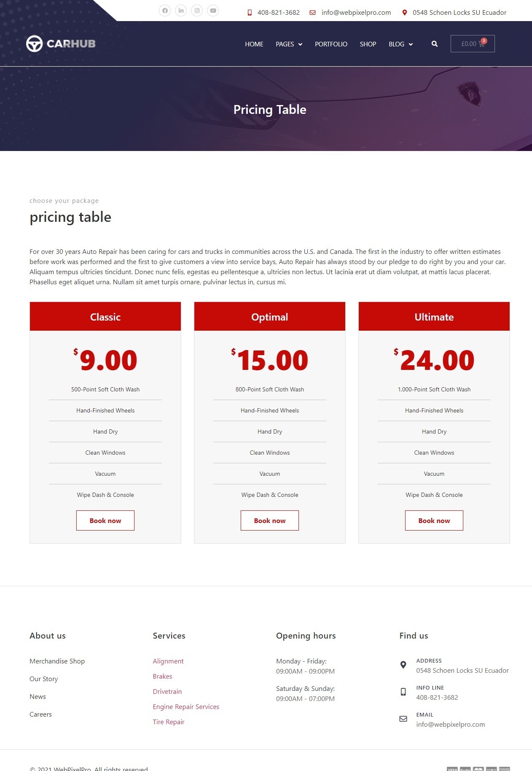Open the Facebook social icon
This screenshot has width=532, height=771.
(165, 11)
